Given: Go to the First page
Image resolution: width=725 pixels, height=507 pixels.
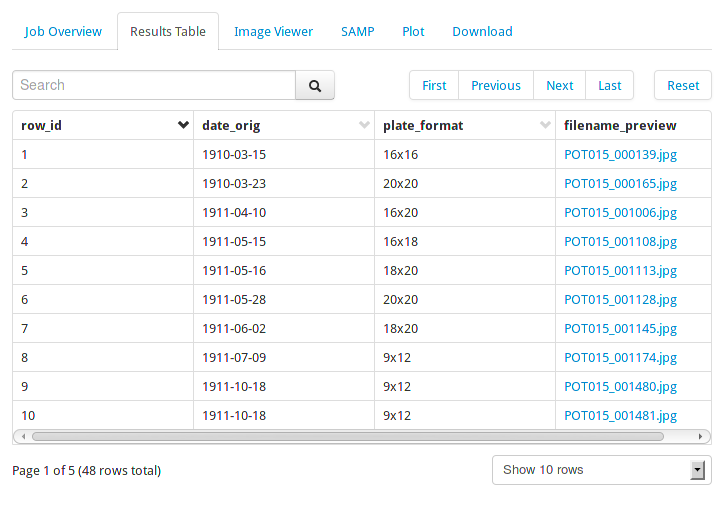Looking at the screenshot, I should [434, 86].
